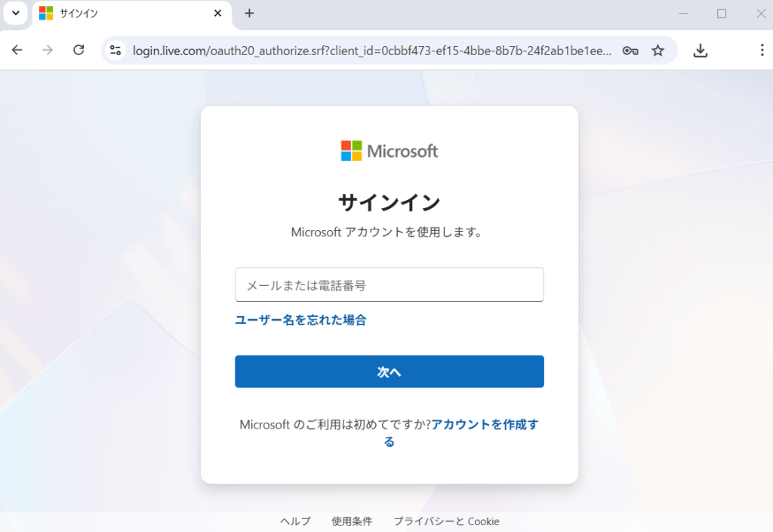This screenshot has width=773, height=532.
Task: Open アカウントを作成する link
Action: pos(485,425)
